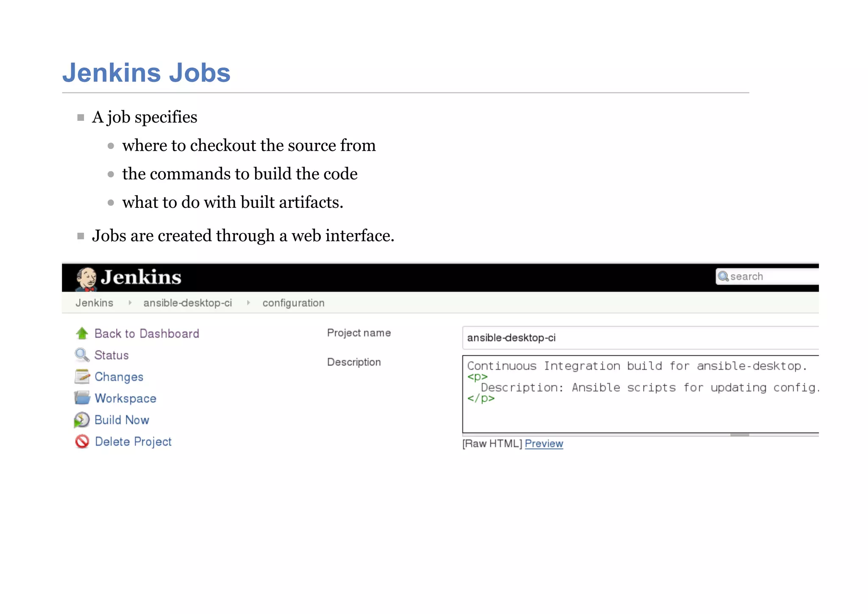
Task: Click the closing </p> tag in description
Action: click(481, 399)
